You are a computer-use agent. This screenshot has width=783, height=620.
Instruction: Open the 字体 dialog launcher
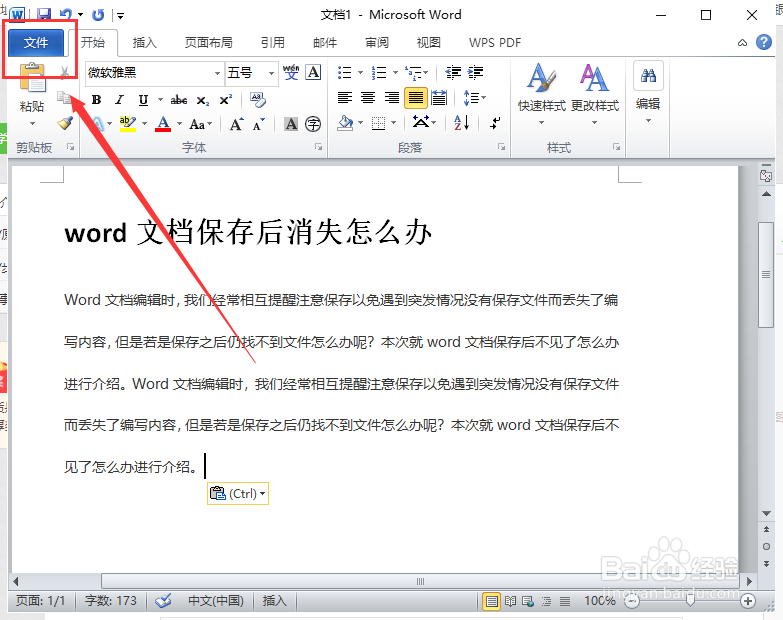coord(318,147)
